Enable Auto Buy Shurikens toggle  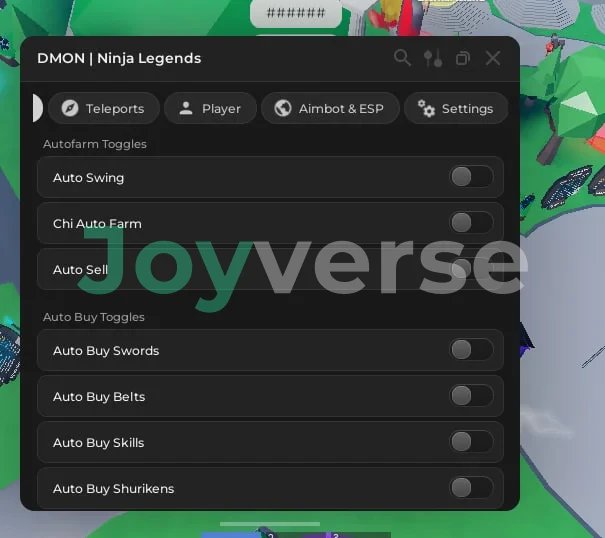point(471,488)
